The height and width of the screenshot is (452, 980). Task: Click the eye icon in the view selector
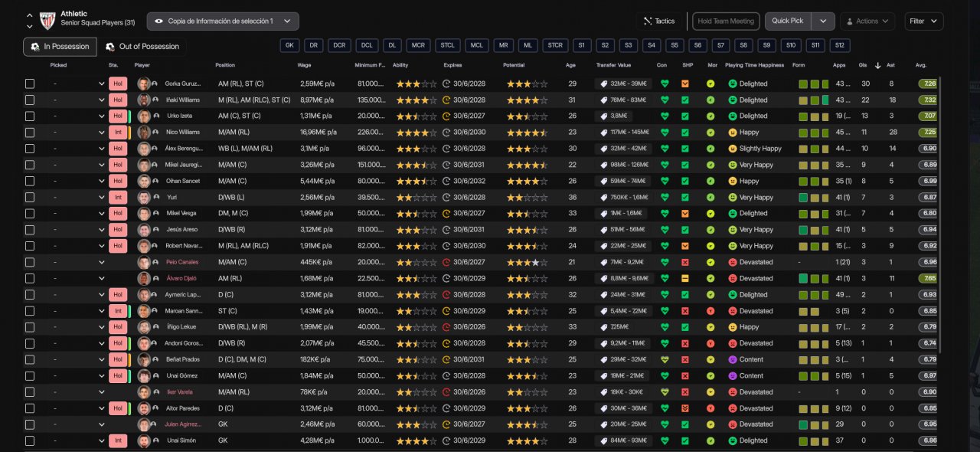(158, 21)
